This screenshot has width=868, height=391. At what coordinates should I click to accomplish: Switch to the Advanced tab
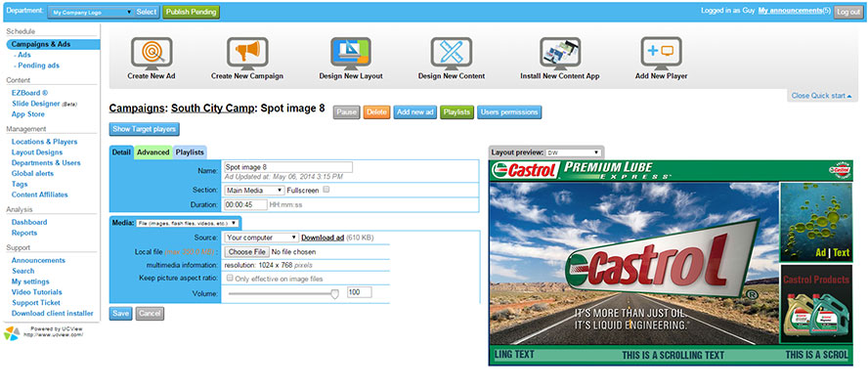click(x=152, y=152)
